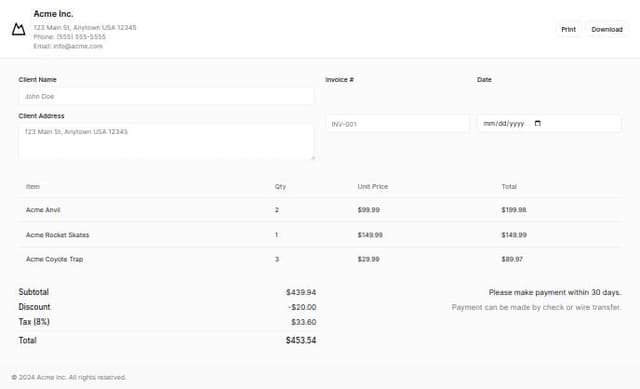Select the Acme Rocket Skates item cell
640x389 pixels.
[x=58, y=235]
